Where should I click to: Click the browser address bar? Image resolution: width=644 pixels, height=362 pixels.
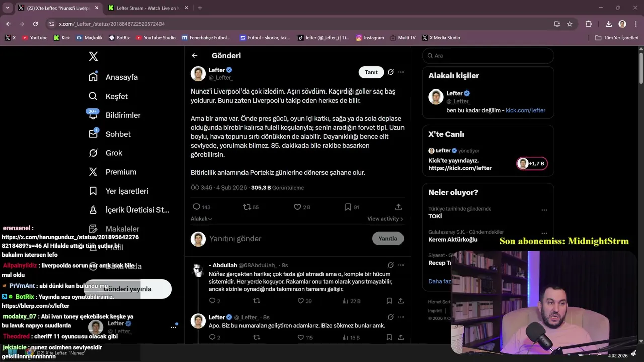pos(302,24)
